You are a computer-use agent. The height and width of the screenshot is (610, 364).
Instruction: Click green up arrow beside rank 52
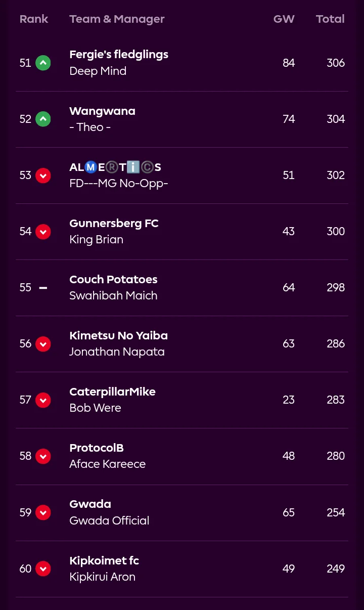coord(43,119)
